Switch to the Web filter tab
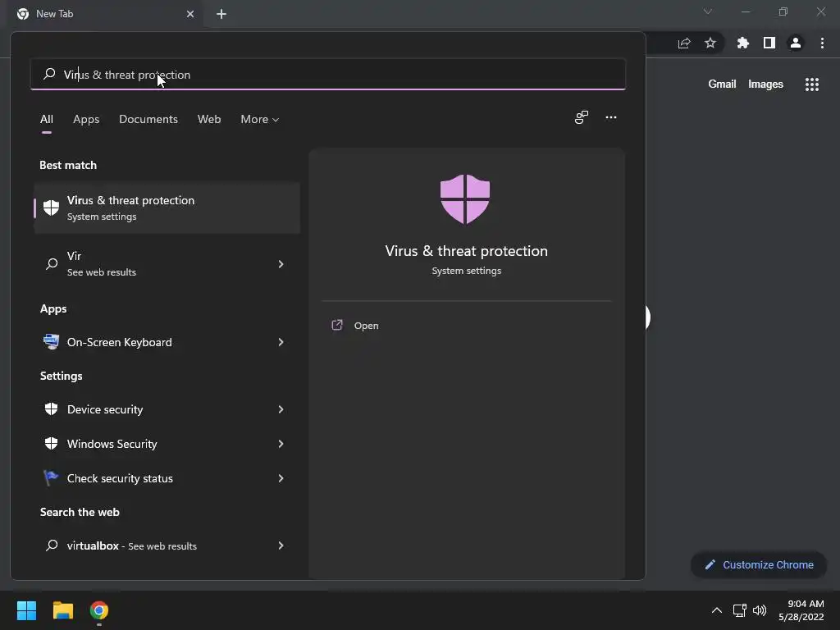 (209, 119)
